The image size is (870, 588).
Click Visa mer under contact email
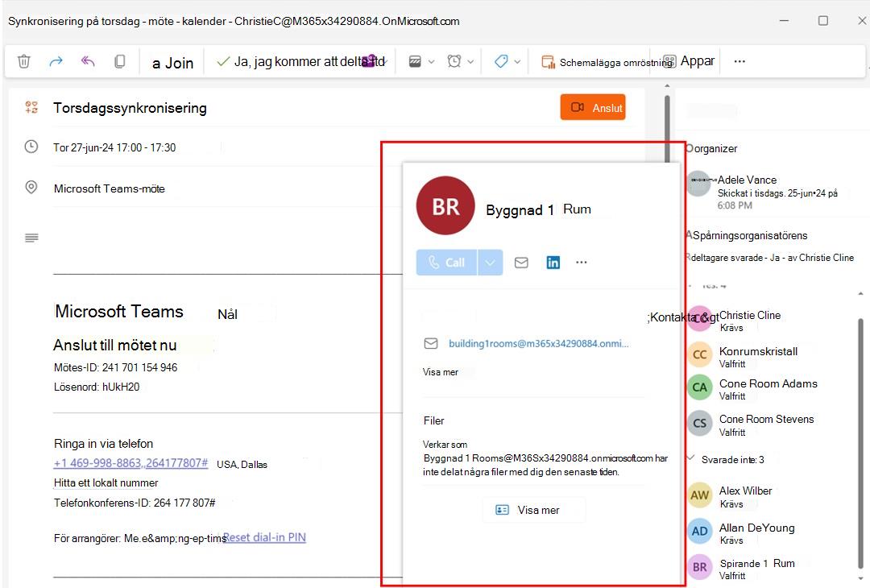coord(441,372)
